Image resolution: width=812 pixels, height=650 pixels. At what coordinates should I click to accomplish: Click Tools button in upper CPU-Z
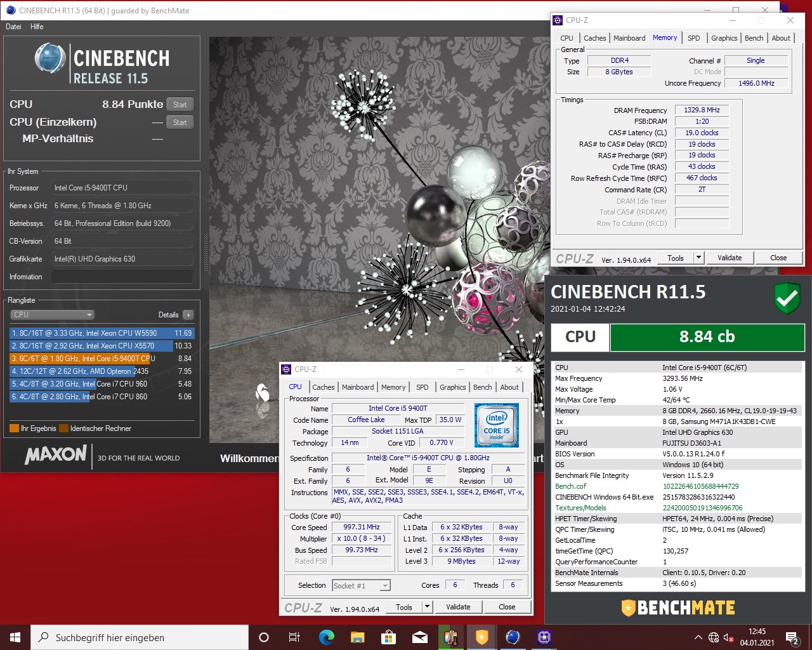[676, 258]
